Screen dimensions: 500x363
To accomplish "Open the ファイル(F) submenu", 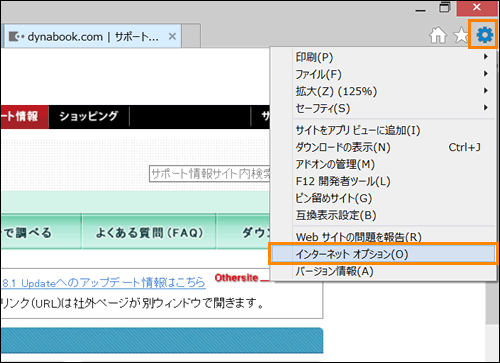I will click(392, 74).
